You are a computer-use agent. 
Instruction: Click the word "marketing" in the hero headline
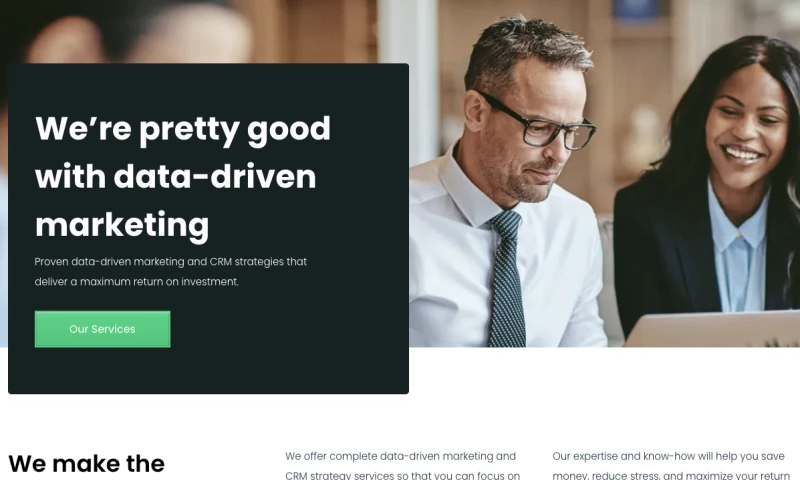122,225
